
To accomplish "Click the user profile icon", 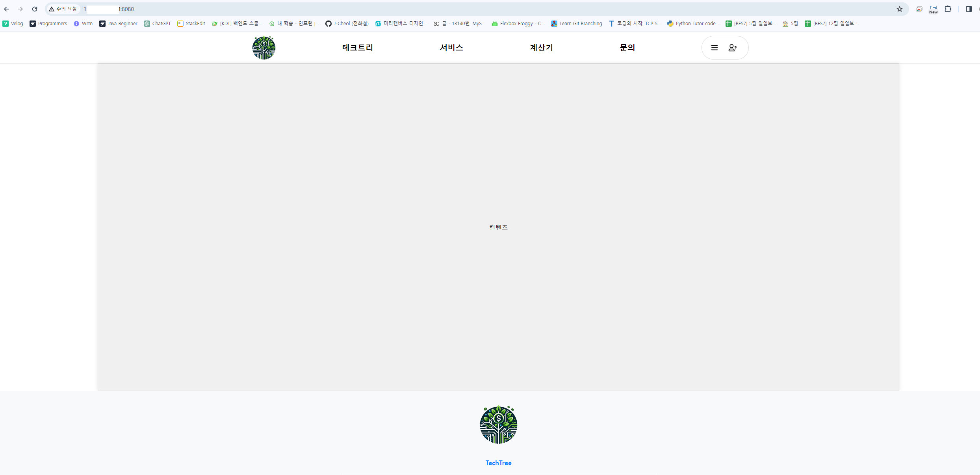I will coord(732,48).
